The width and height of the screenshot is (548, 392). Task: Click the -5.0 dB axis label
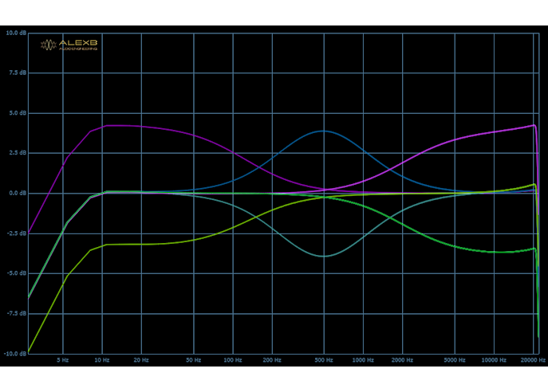point(17,273)
